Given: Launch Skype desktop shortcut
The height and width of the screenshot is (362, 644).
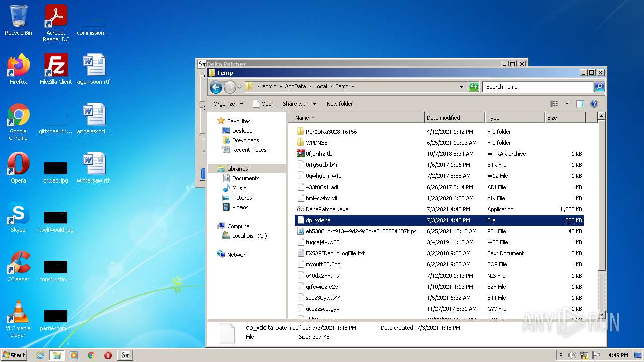Looking at the screenshot, I should pyautogui.click(x=18, y=217).
